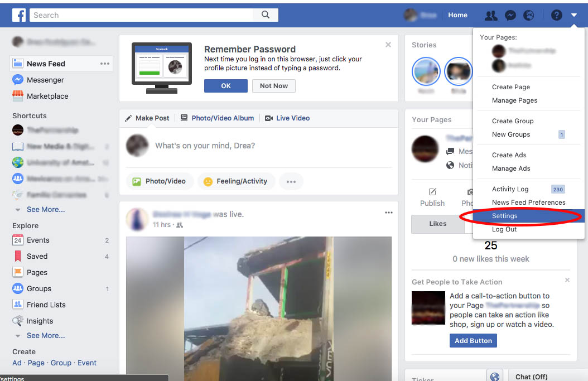
Task: Select Manage Pages menu item
Action: tap(528, 100)
